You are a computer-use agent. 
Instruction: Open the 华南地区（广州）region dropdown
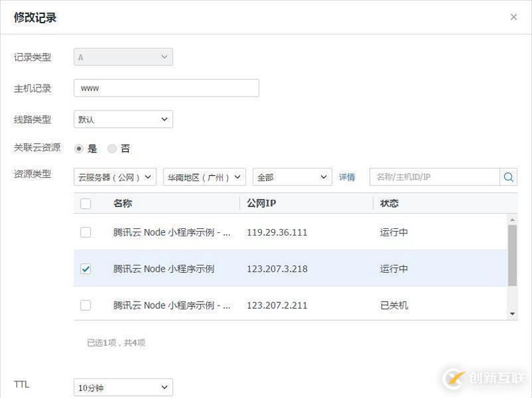click(x=204, y=177)
